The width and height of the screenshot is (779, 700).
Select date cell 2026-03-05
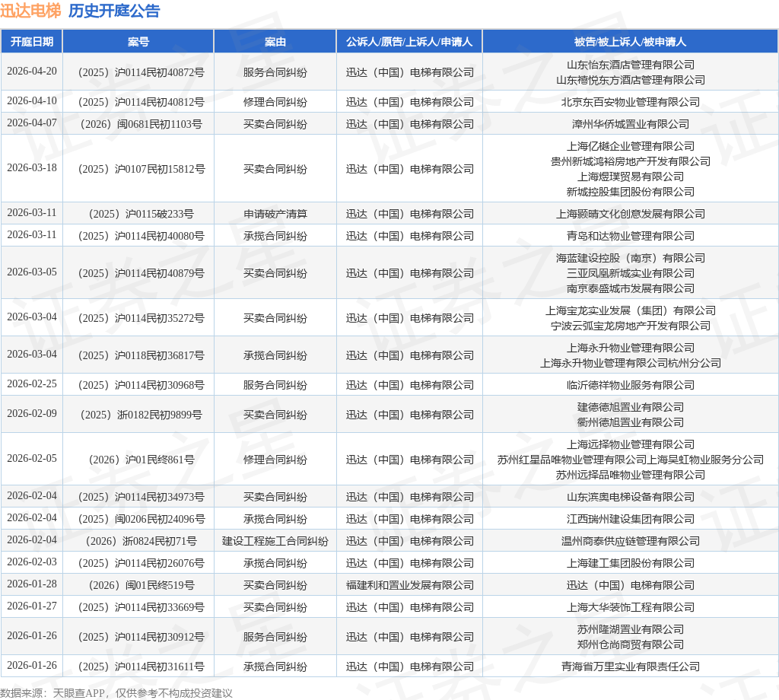point(32,272)
